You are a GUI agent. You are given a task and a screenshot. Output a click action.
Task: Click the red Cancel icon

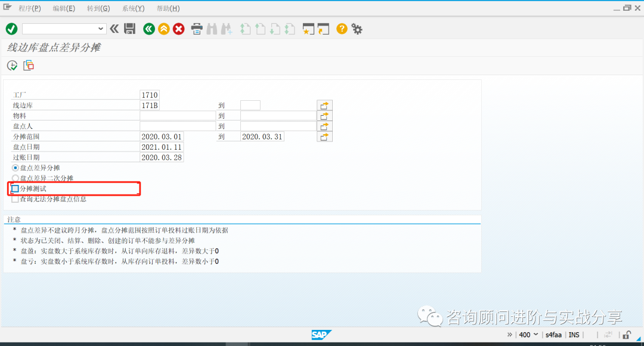(x=178, y=29)
